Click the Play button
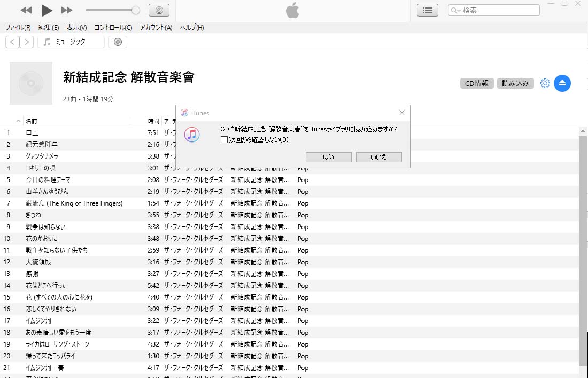This screenshot has height=378, width=588. click(x=47, y=10)
